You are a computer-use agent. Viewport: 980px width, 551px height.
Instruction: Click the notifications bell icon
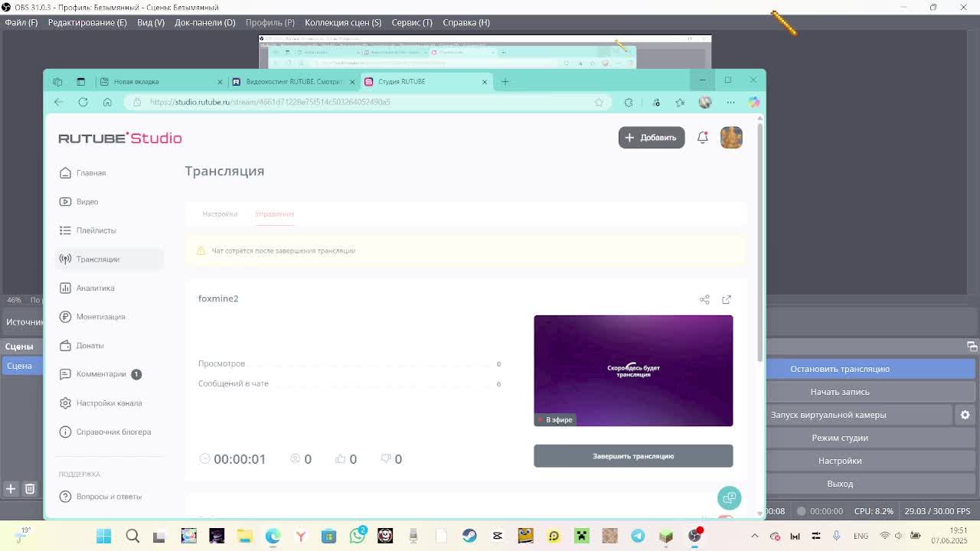(x=702, y=138)
